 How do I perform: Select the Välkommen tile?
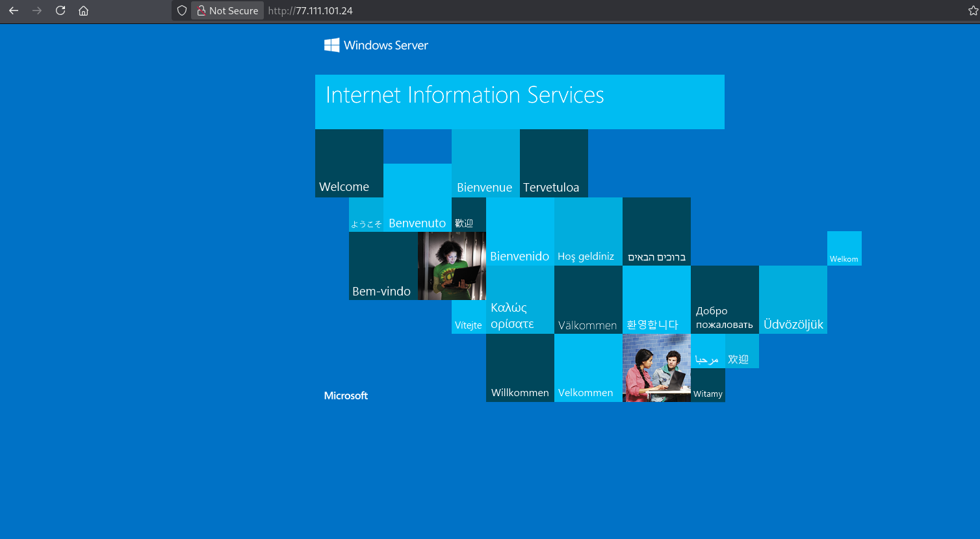588,299
